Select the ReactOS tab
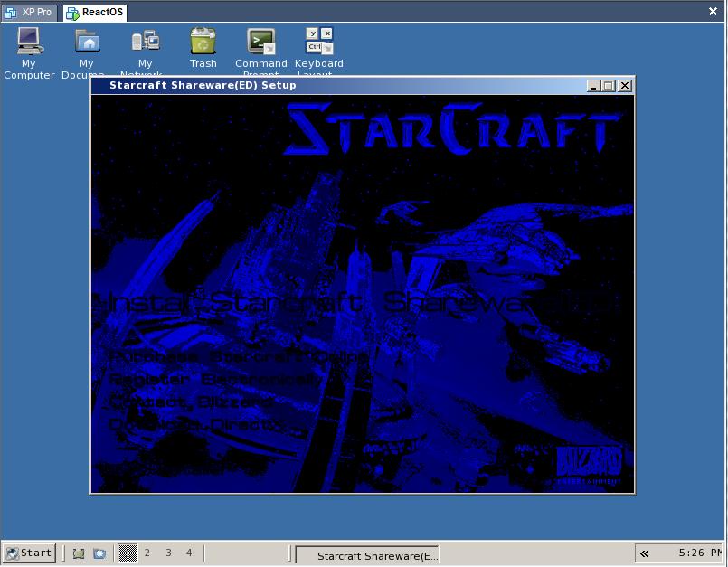Image resolution: width=728 pixels, height=567 pixels. (x=95, y=12)
